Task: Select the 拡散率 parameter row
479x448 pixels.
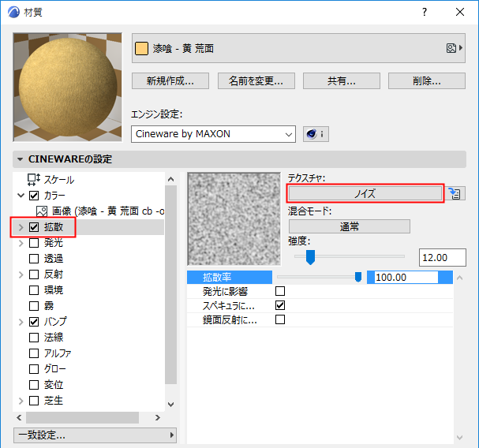Action: 320,278
